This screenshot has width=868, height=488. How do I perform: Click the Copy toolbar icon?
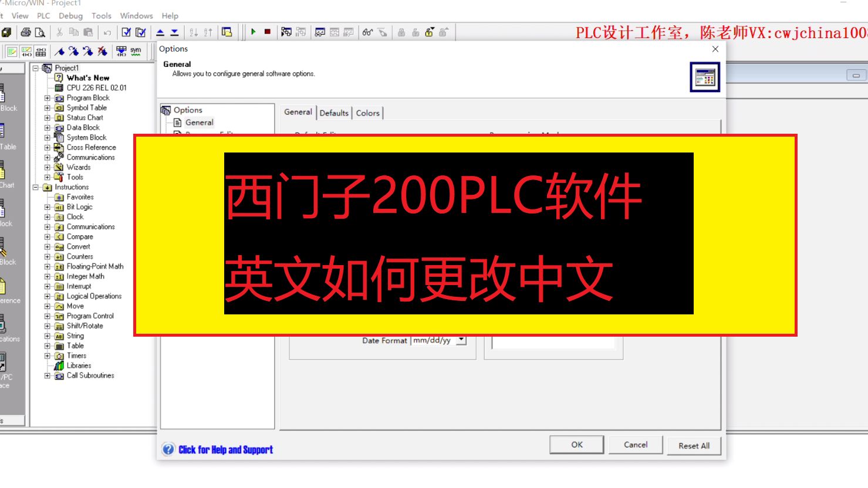tap(74, 32)
